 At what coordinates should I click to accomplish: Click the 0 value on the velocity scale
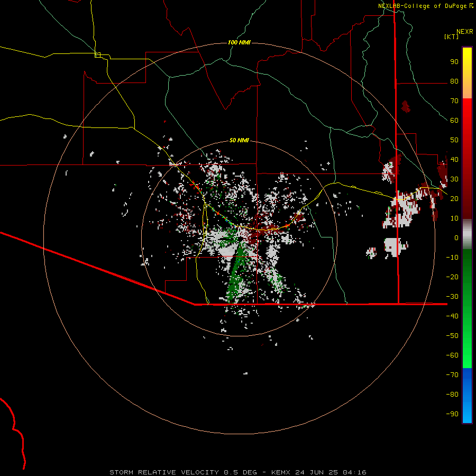coord(456,237)
